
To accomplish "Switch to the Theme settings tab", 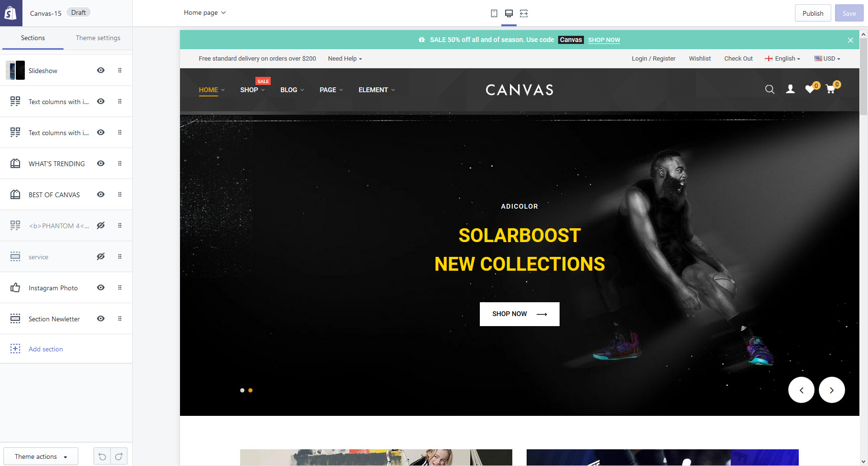I will click(x=98, y=38).
